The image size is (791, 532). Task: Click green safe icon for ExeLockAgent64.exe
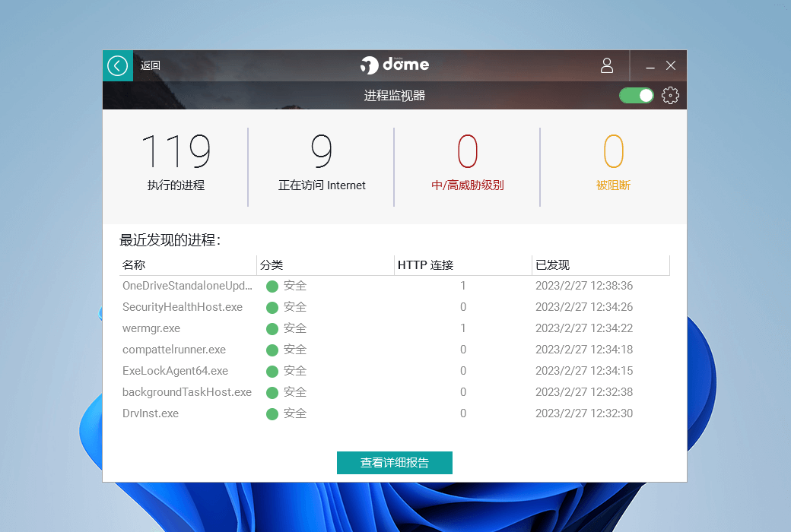click(x=272, y=372)
